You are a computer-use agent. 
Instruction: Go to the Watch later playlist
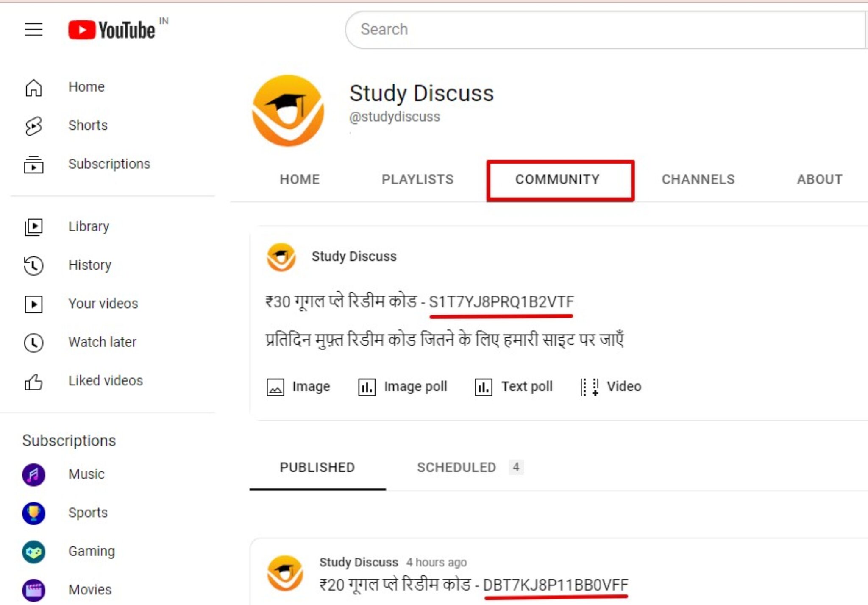coord(102,342)
